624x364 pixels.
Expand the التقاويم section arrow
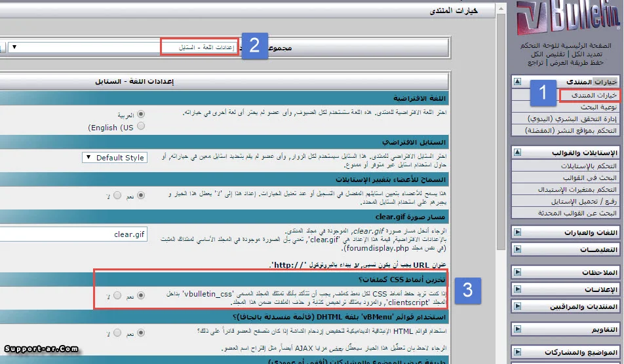coord(517,329)
